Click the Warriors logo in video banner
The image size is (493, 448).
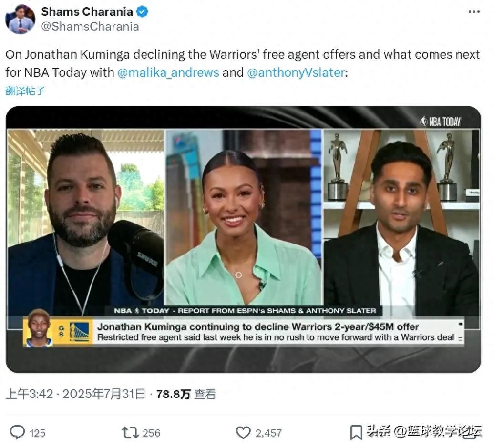tap(79, 332)
